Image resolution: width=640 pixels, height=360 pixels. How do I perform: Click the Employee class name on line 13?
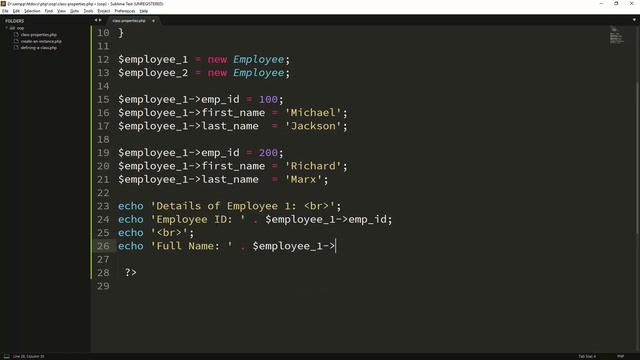point(259,73)
